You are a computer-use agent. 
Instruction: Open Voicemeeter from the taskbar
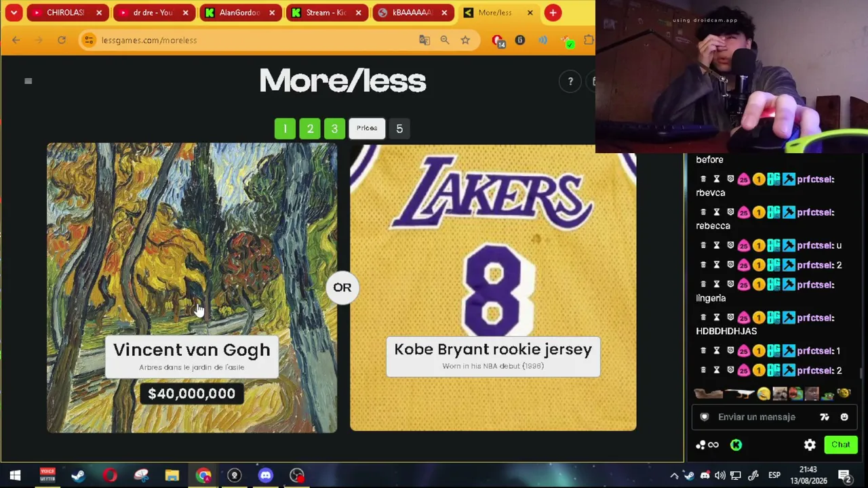point(47,475)
